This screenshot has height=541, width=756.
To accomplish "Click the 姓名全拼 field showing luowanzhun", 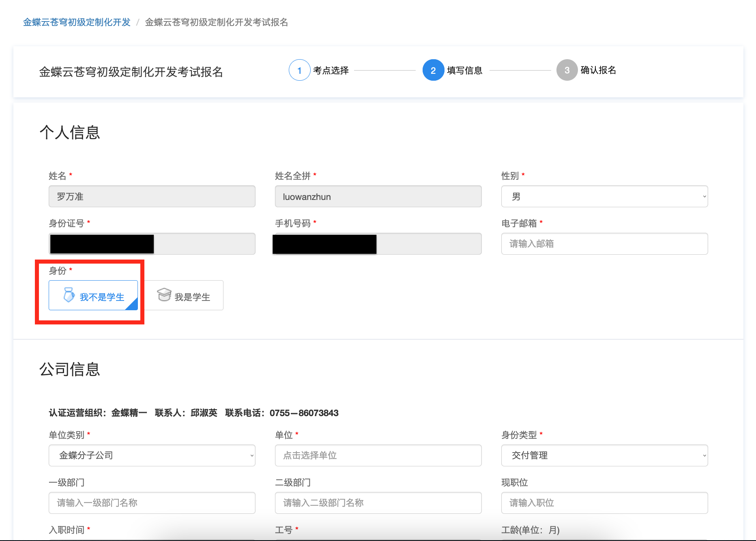I will [x=378, y=196].
